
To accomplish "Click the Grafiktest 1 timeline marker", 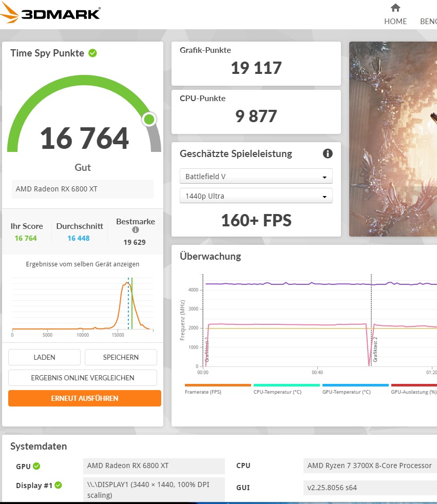I will coord(207,350).
